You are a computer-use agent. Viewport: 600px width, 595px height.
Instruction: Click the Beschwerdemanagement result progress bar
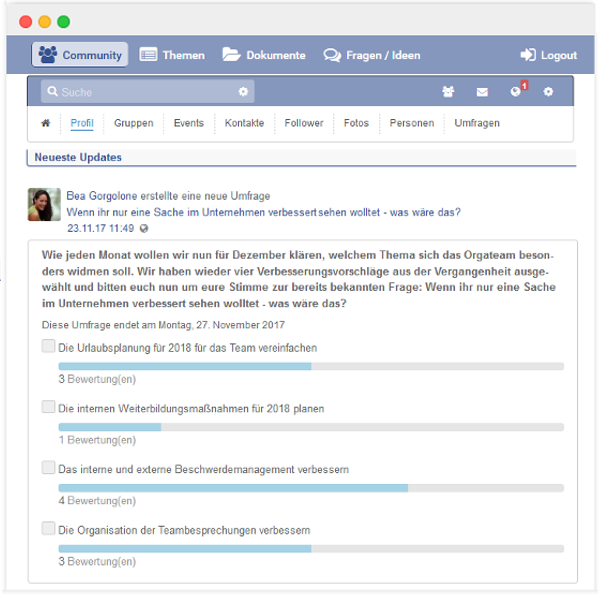click(310, 488)
